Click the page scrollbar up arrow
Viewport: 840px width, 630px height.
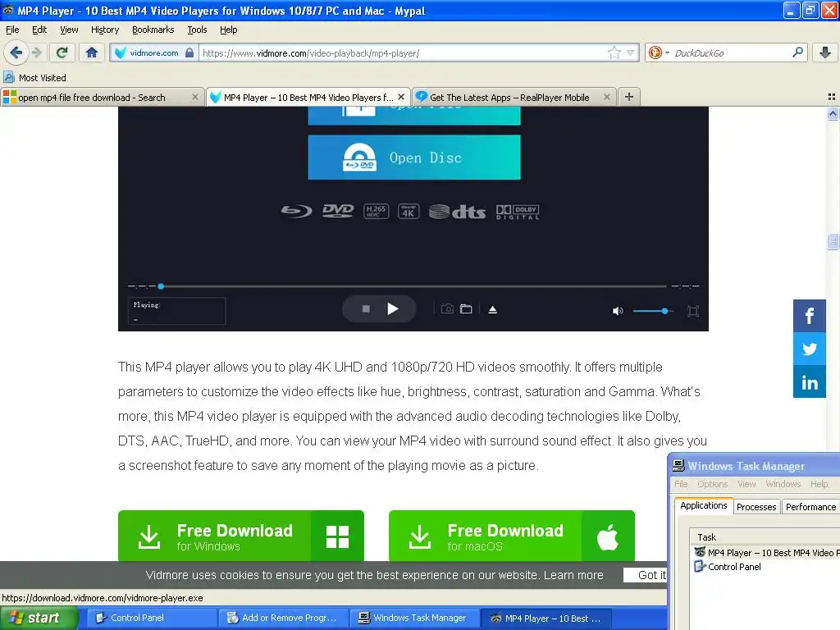tap(833, 113)
